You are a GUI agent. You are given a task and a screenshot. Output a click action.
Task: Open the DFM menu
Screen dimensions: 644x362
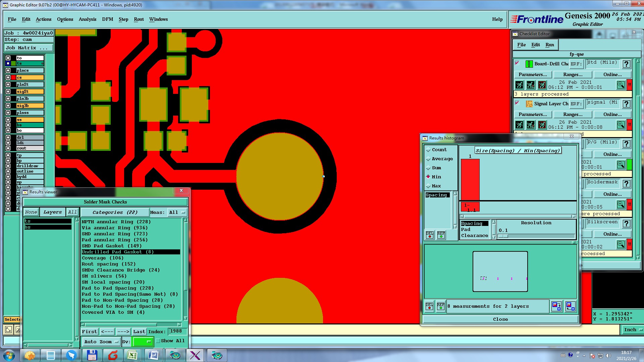pyautogui.click(x=107, y=19)
